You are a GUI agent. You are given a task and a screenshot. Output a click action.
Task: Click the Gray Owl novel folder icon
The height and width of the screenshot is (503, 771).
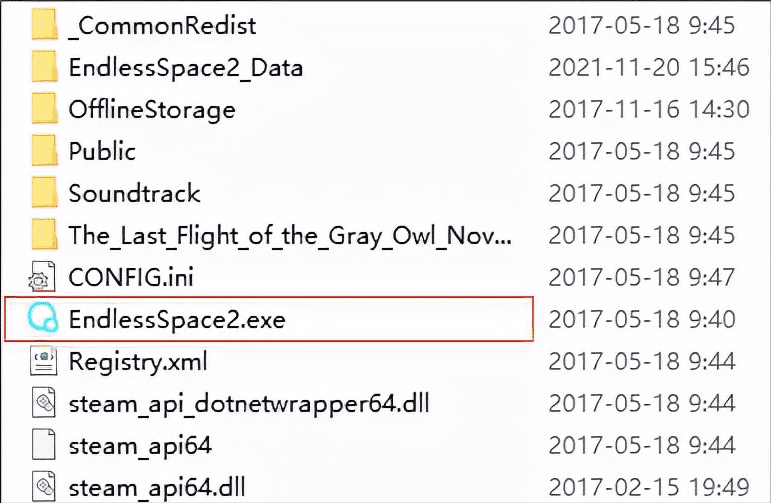[44, 235]
